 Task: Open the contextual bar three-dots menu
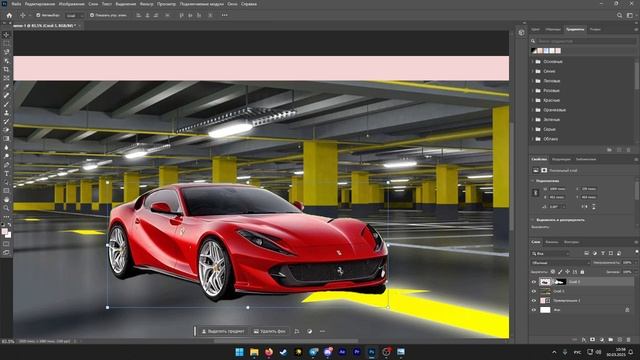tap(322, 331)
